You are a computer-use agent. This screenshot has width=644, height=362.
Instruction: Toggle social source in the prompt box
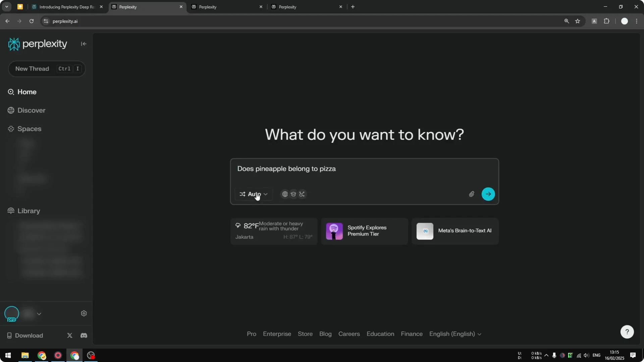[302, 194]
